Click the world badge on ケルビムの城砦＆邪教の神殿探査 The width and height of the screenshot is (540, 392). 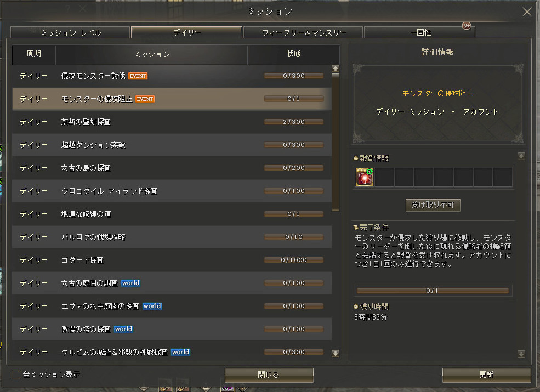point(180,352)
